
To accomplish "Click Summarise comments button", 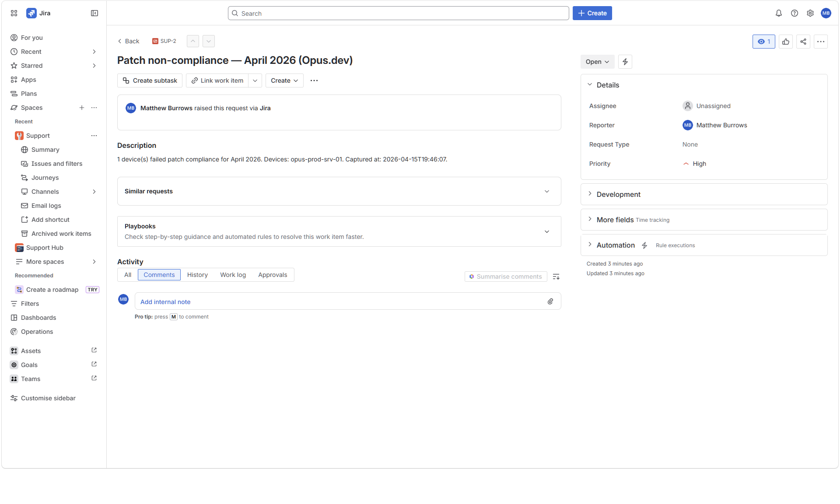I will (506, 276).
